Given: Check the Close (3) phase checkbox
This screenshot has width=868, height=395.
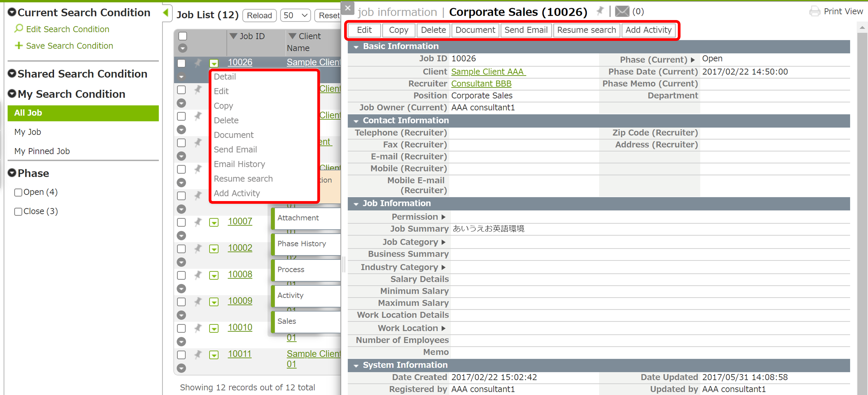Looking at the screenshot, I should click(x=18, y=211).
